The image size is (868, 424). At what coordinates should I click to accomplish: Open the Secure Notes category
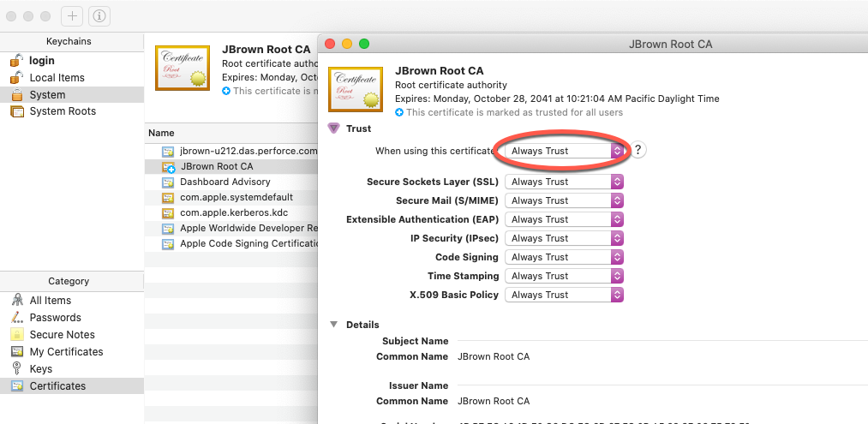coord(62,335)
